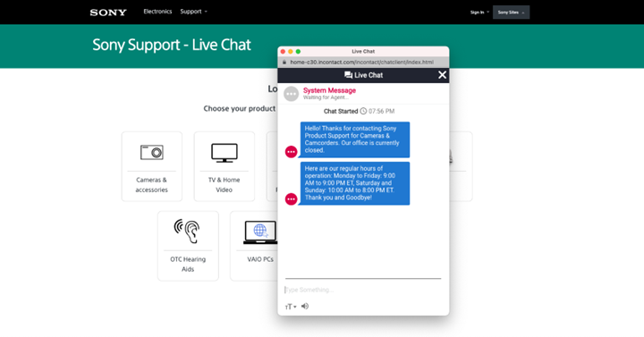Open the Electronics menu item
This screenshot has height=337, width=644.
(157, 12)
